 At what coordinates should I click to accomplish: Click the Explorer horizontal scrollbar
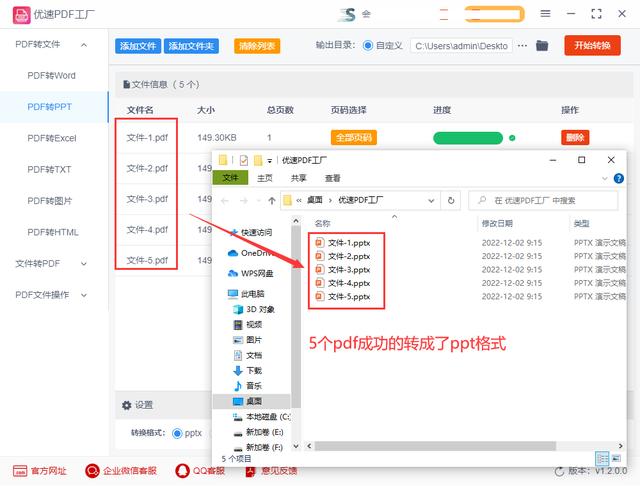tap(434, 446)
